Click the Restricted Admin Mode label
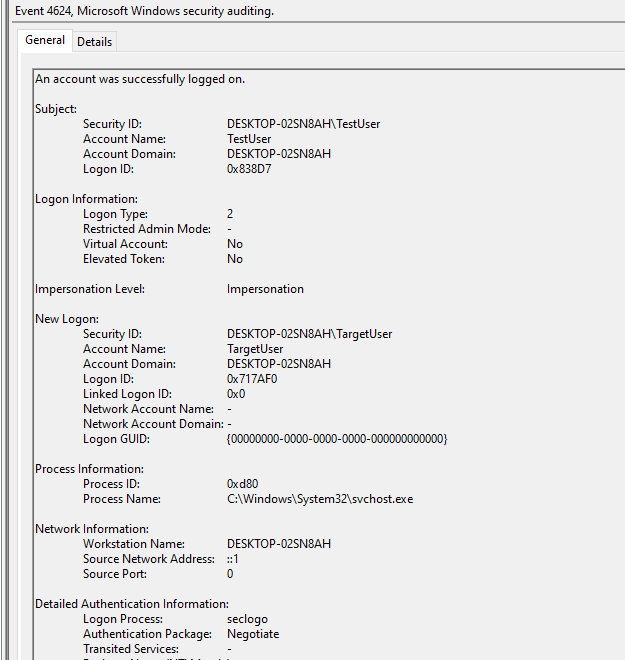Screen dimensions: 625x660 pos(147,229)
